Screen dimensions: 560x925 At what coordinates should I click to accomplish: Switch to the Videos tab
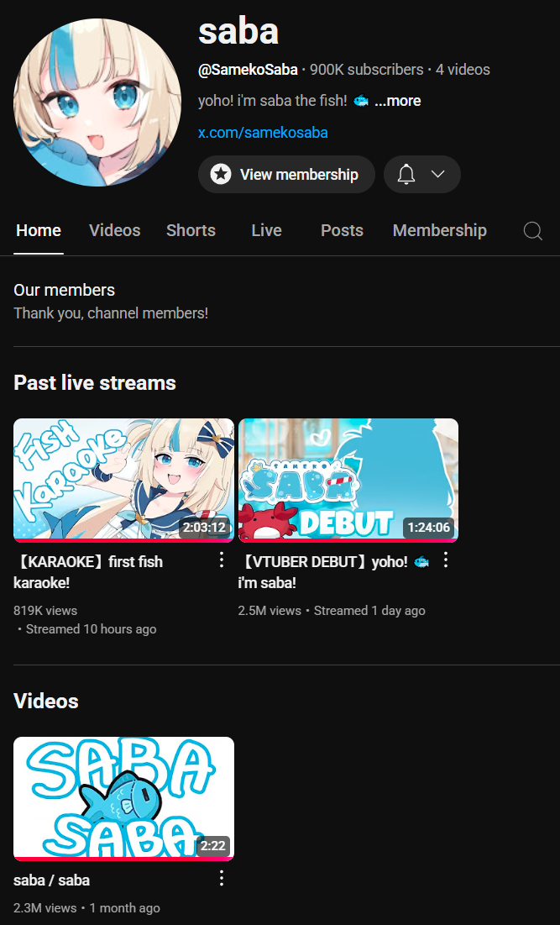pos(115,230)
